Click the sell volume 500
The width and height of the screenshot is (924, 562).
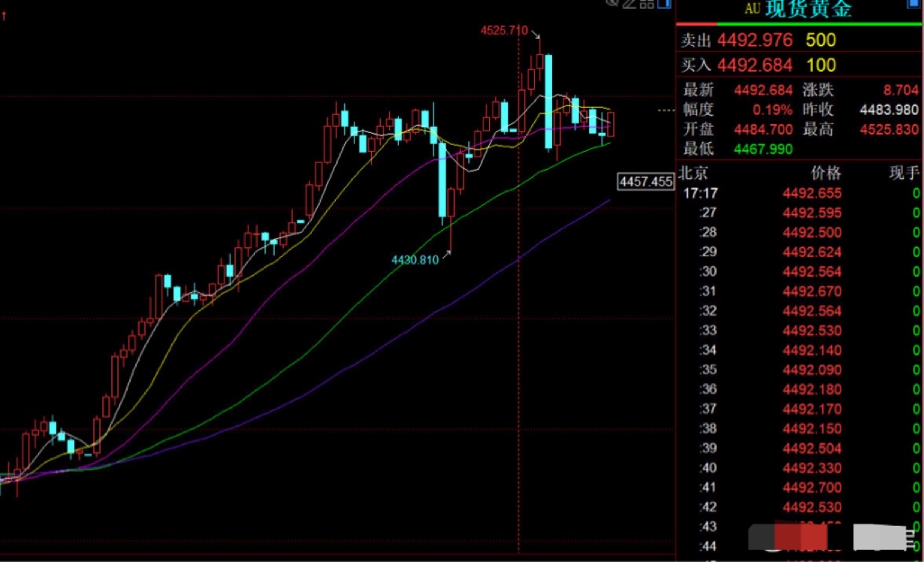[x=821, y=40]
